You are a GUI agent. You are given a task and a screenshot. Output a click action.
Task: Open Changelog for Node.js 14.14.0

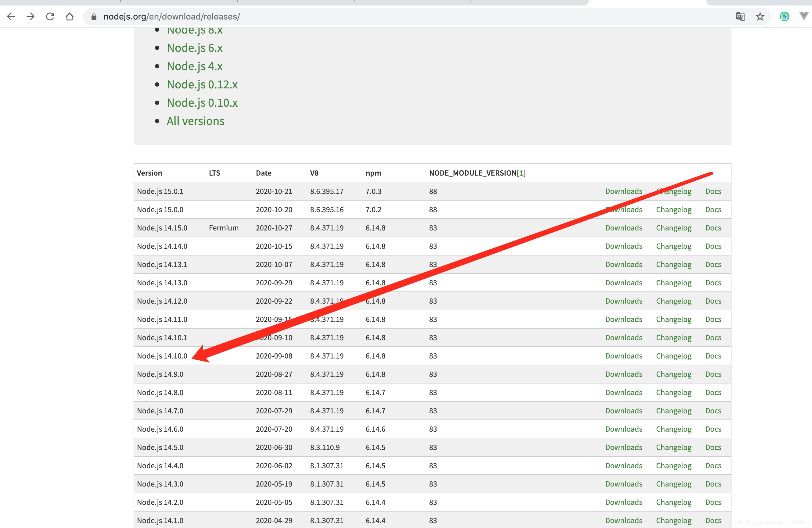click(674, 246)
